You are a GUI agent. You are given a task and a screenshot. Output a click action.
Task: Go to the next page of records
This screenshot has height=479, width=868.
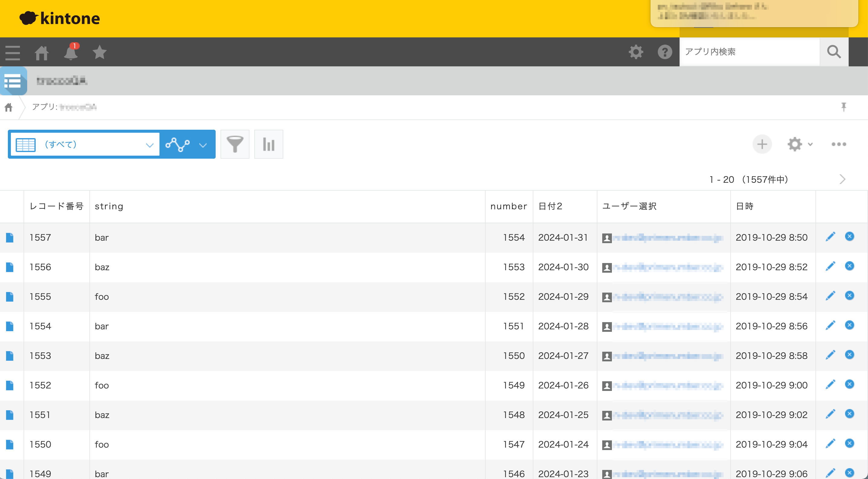842,179
